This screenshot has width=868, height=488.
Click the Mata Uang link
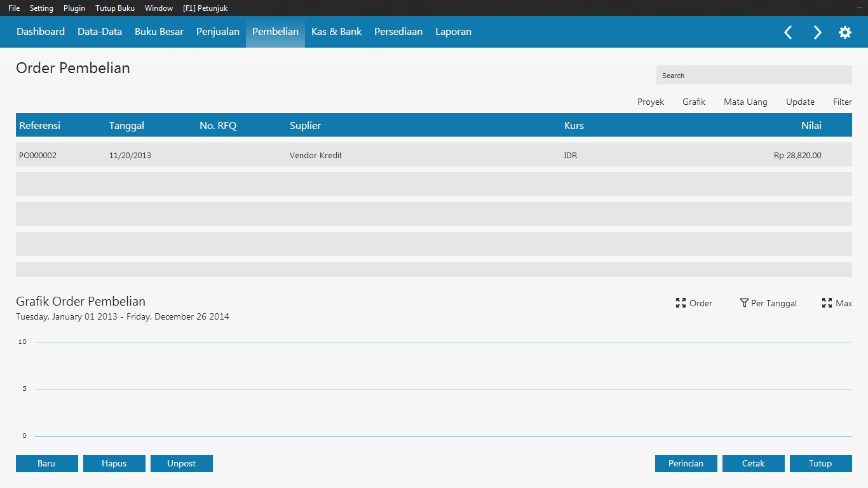745,102
